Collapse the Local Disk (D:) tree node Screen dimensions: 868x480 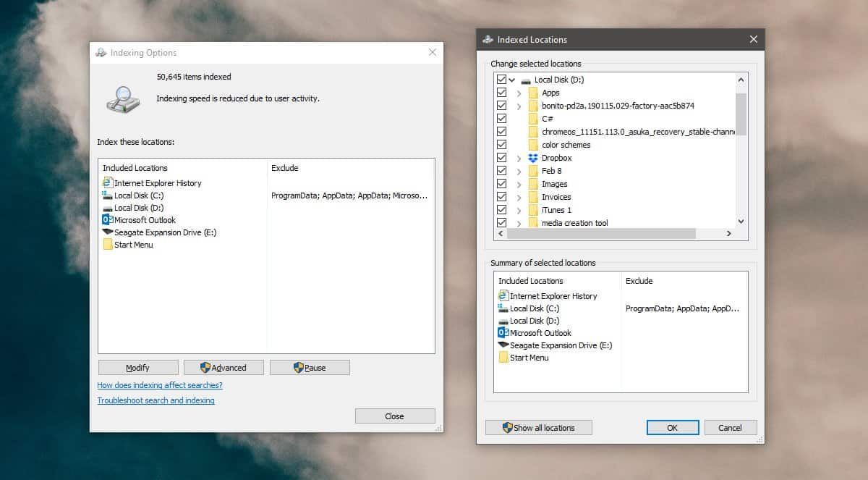[512, 80]
